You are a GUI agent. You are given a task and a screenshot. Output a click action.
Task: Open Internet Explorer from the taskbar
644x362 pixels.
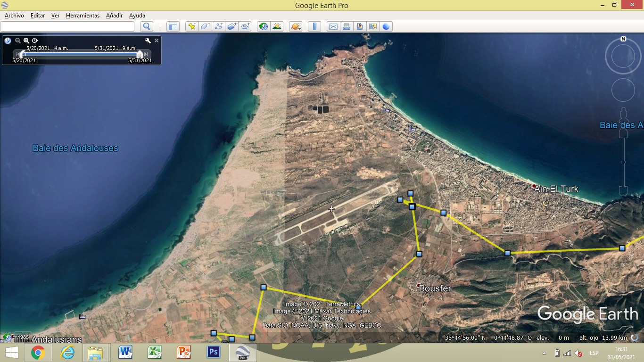pyautogui.click(x=68, y=353)
